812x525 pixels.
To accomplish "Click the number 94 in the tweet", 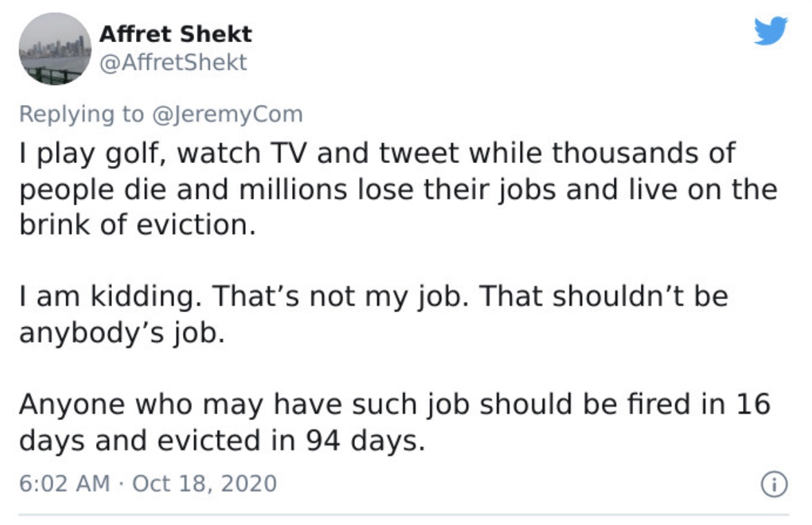I will click(323, 441).
